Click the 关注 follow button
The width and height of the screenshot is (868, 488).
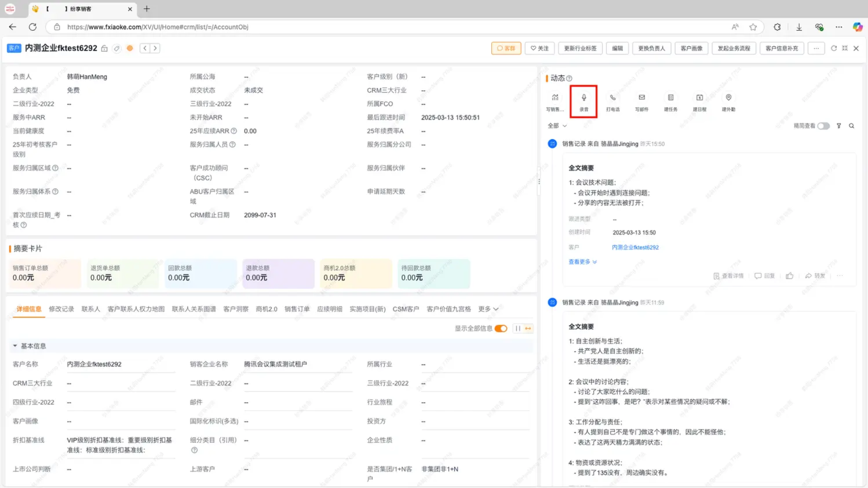pos(539,48)
